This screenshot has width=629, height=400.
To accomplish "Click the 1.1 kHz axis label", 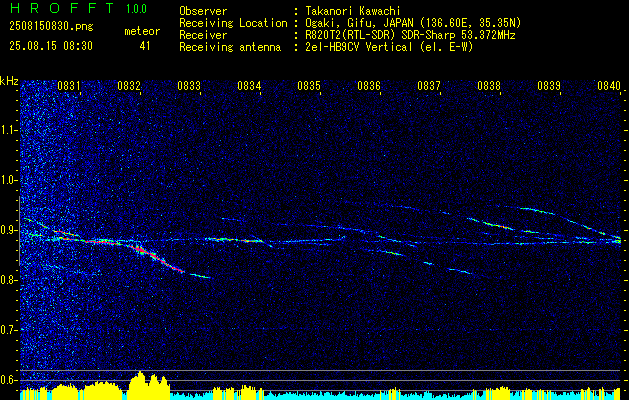I will click(x=9, y=130).
